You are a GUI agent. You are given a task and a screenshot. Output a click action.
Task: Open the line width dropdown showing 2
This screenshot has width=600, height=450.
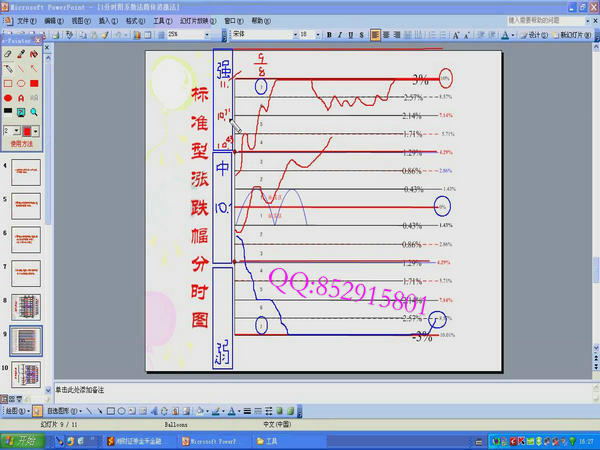click(x=17, y=130)
